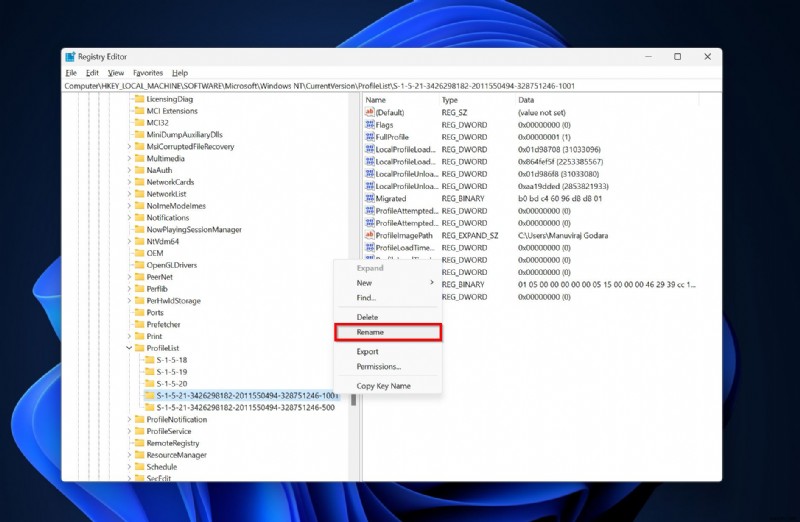Click the OEM folder icon

pyautogui.click(x=139, y=253)
